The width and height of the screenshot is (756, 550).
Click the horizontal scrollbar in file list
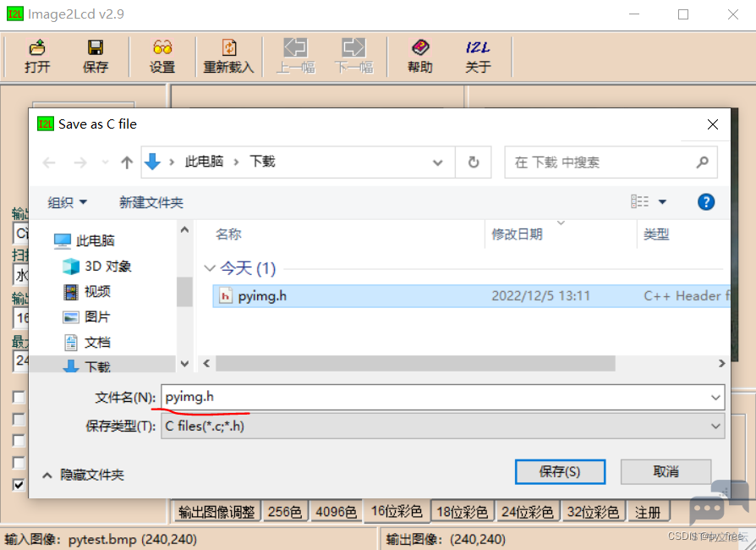click(x=415, y=363)
